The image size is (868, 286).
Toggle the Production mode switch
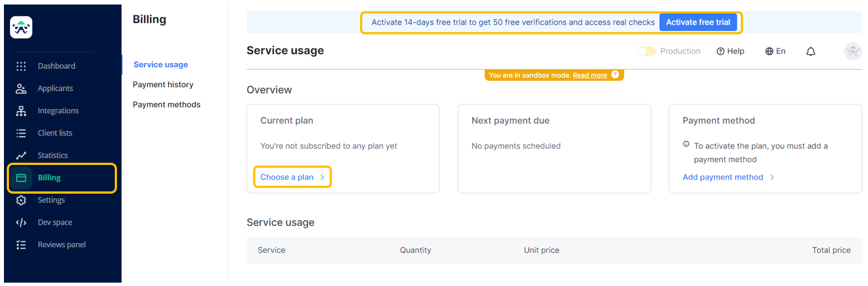click(x=646, y=51)
